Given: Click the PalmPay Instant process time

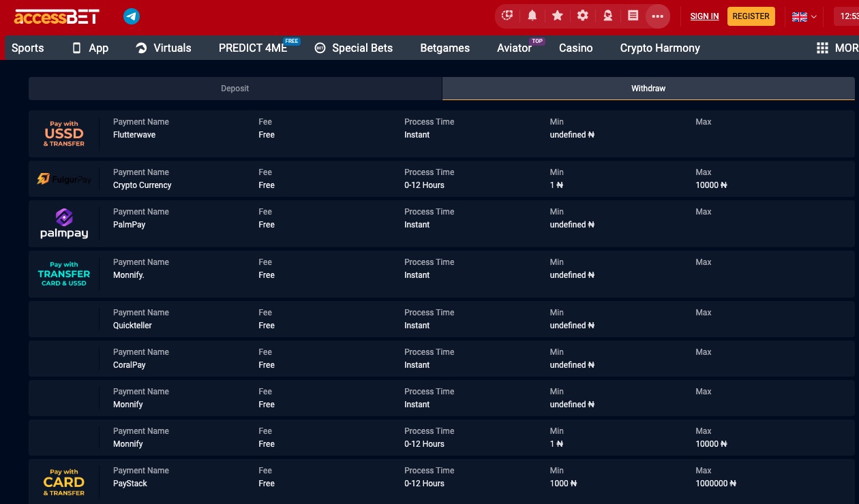Looking at the screenshot, I should tap(417, 225).
